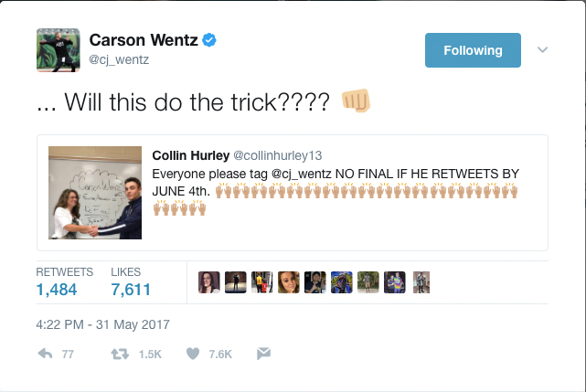Open the quoted tweet whiteboard photo
586x392 pixels.
coord(95,193)
